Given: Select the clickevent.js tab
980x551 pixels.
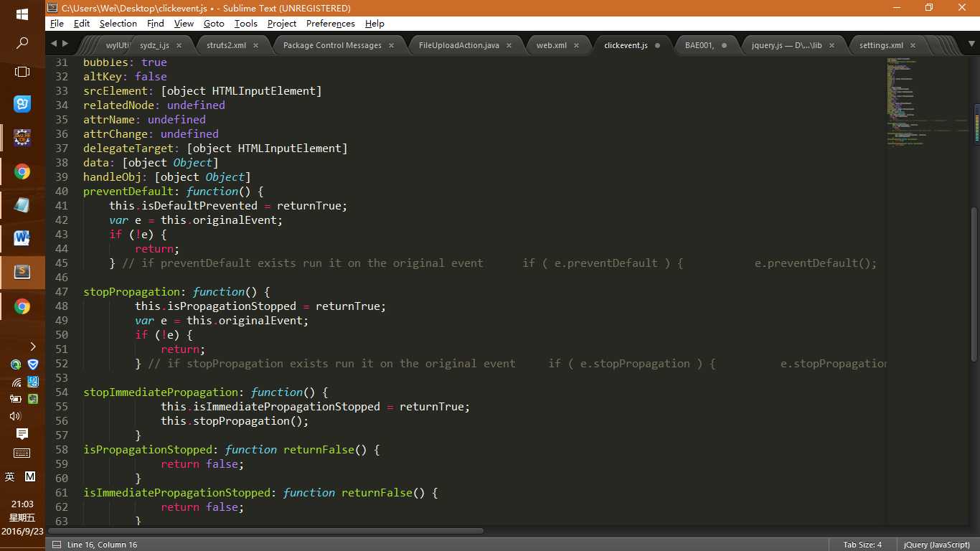Looking at the screenshot, I should pyautogui.click(x=626, y=45).
